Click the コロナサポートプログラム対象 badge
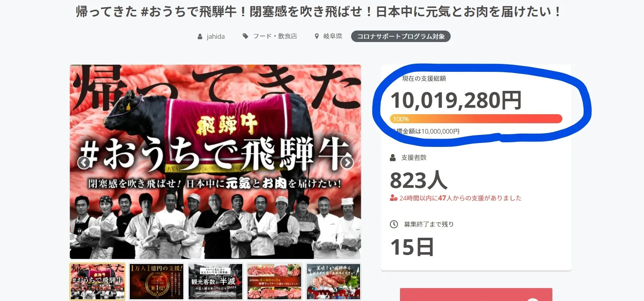Image resolution: width=644 pixels, height=301 pixels. tap(401, 36)
